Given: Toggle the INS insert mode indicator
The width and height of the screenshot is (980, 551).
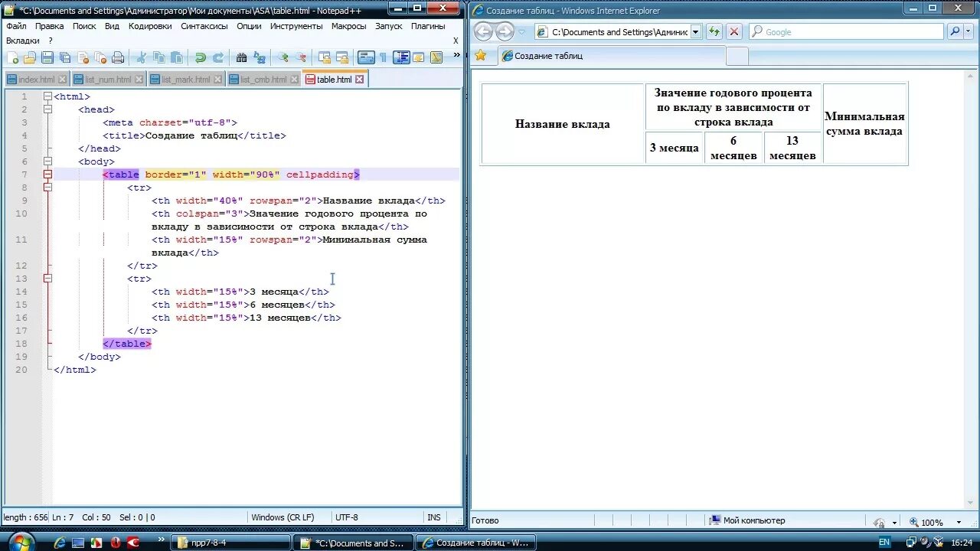Looking at the screenshot, I should [434, 517].
